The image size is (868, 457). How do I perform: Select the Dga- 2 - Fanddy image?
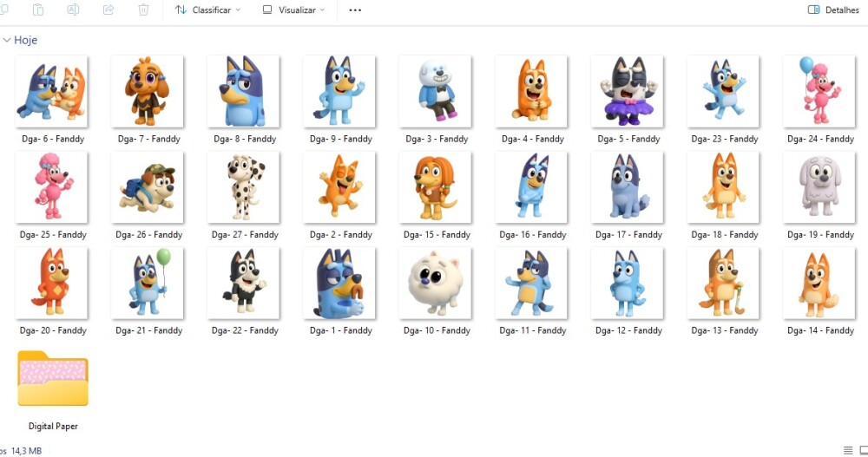pos(339,187)
